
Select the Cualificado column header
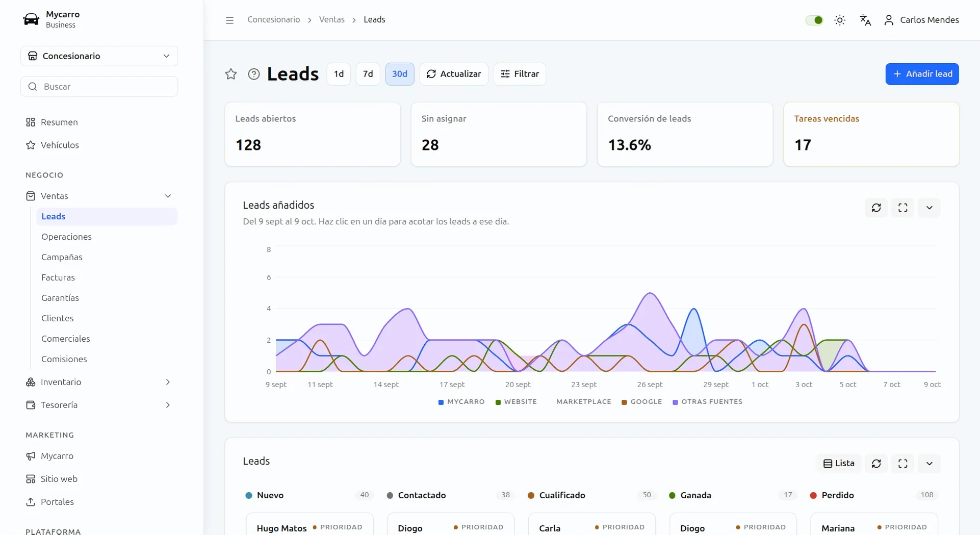tap(591, 495)
